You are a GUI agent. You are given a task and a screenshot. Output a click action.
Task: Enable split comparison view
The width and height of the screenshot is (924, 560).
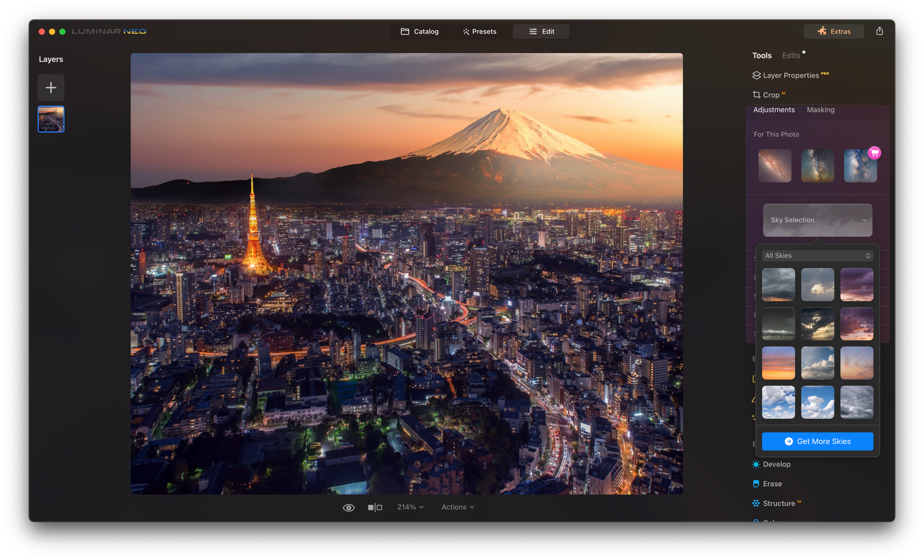click(x=376, y=507)
